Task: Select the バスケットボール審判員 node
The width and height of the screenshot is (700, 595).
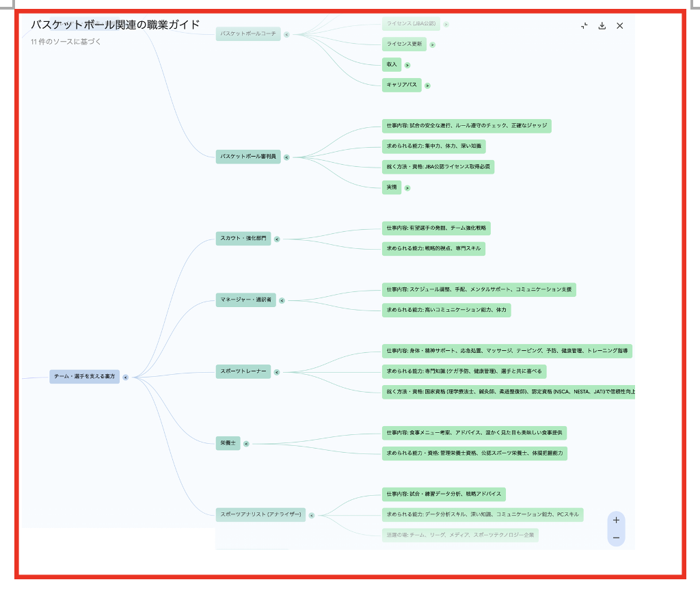Action: 248,157
